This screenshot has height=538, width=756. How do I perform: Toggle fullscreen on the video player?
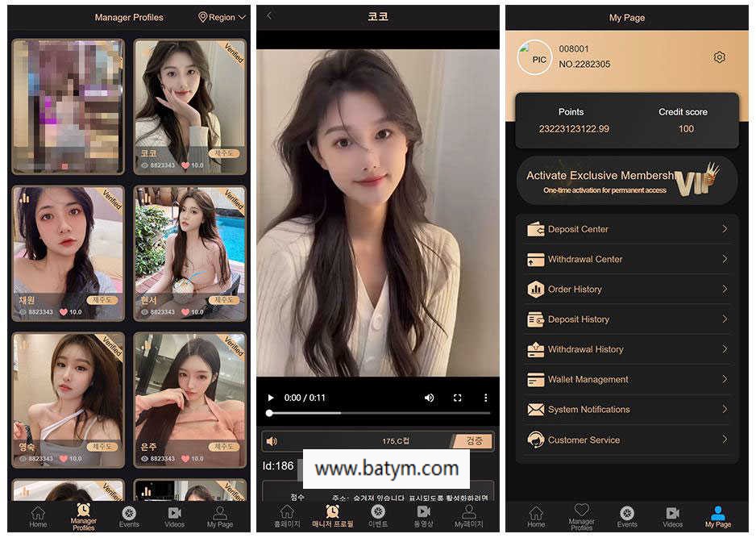(x=457, y=398)
